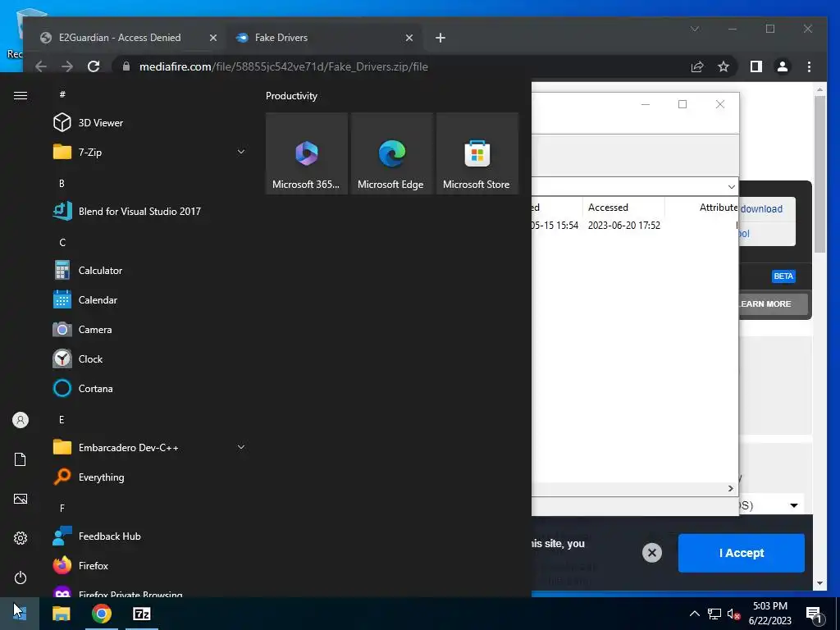Switch to 7-Zip on the taskbar
The image size is (840, 630).
click(x=141, y=614)
